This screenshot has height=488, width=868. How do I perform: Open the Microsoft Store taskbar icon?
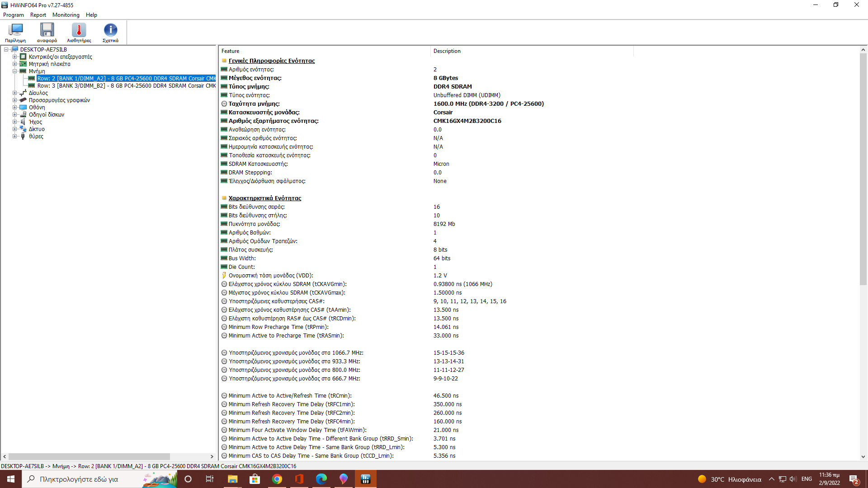tap(255, 479)
